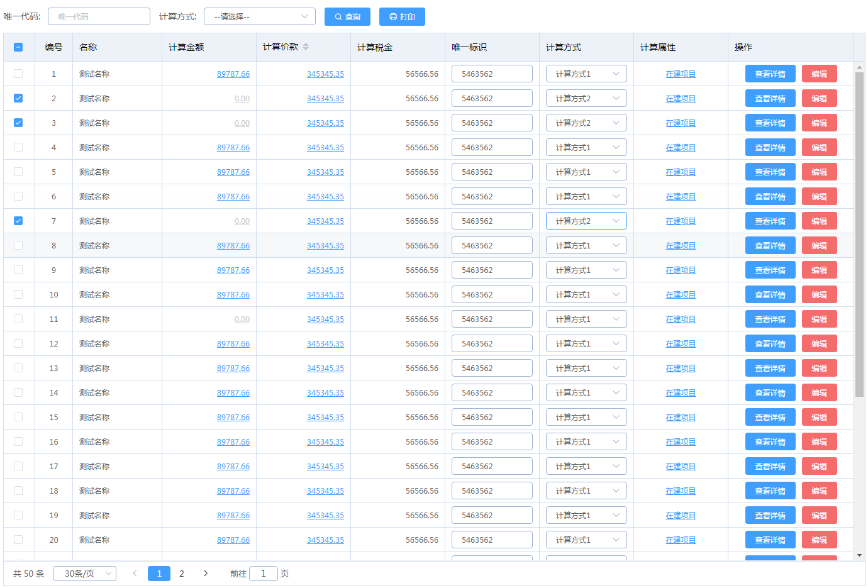Screen dimensions: 868x588
Task: Click the 345345.35 link in row 5
Action: [325, 172]
